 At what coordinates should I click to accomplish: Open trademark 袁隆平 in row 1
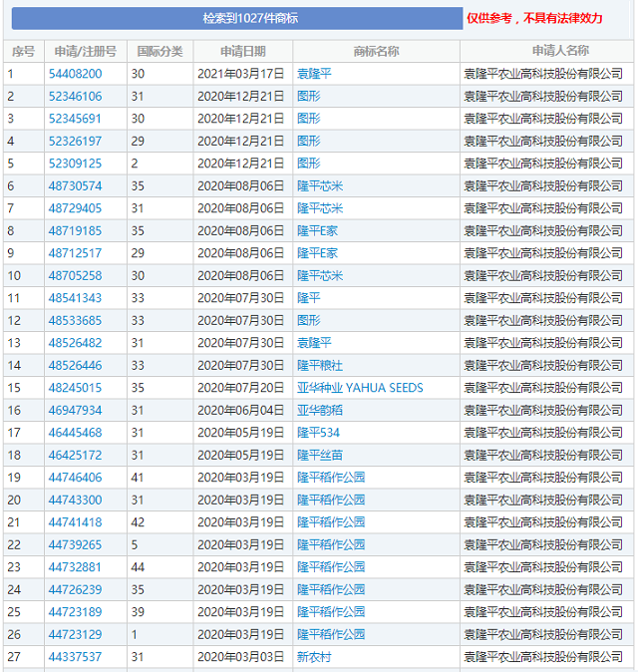pos(314,74)
